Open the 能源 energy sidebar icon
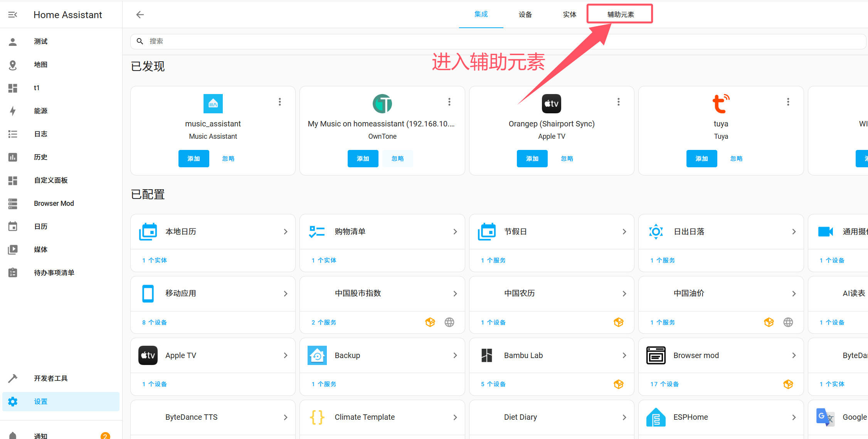Screen dimensions: 868x439 (13, 111)
